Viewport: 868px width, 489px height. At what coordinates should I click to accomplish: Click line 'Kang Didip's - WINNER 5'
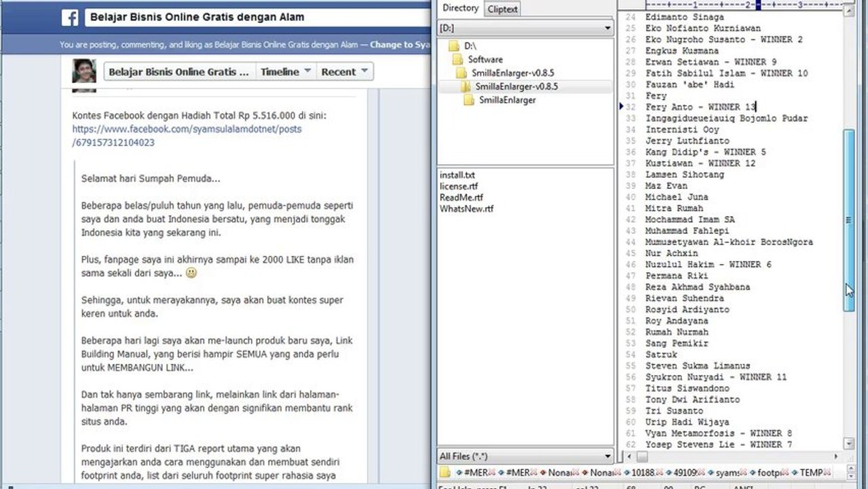[x=706, y=152]
